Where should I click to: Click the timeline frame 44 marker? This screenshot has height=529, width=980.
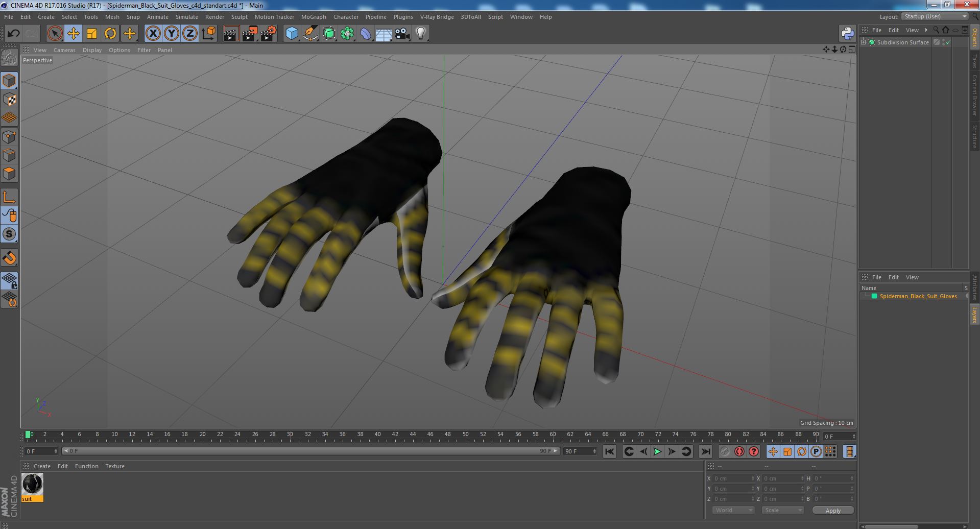tap(413, 435)
